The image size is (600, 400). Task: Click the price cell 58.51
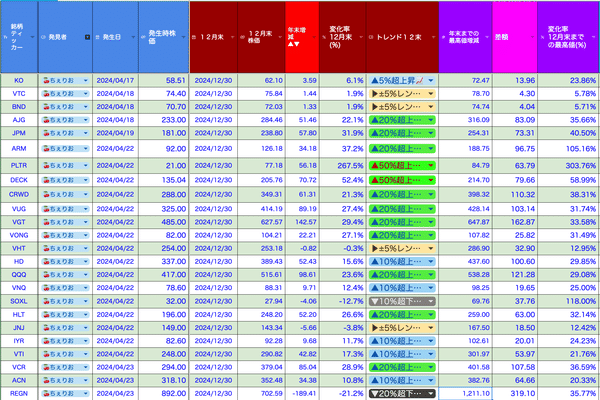pos(164,80)
